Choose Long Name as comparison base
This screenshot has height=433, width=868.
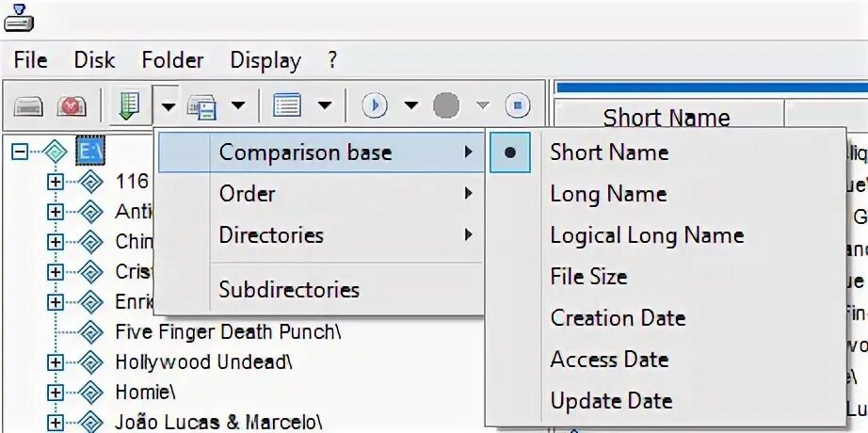609,194
